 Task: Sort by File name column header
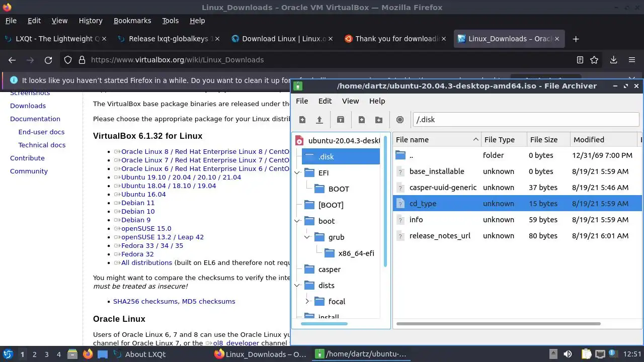tap(437, 140)
